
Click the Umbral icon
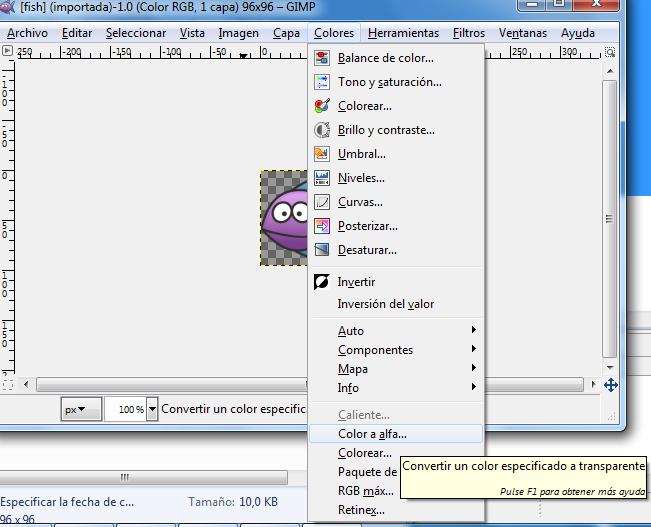(x=322, y=154)
